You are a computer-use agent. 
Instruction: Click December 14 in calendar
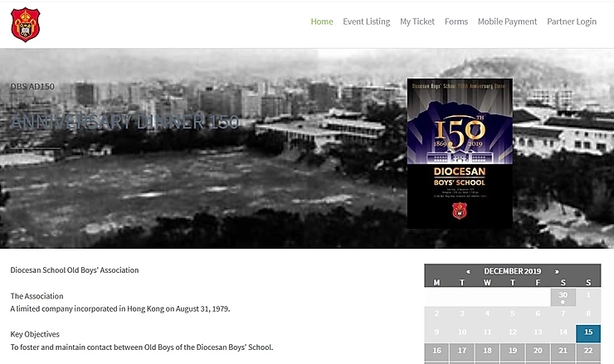tap(563, 333)
